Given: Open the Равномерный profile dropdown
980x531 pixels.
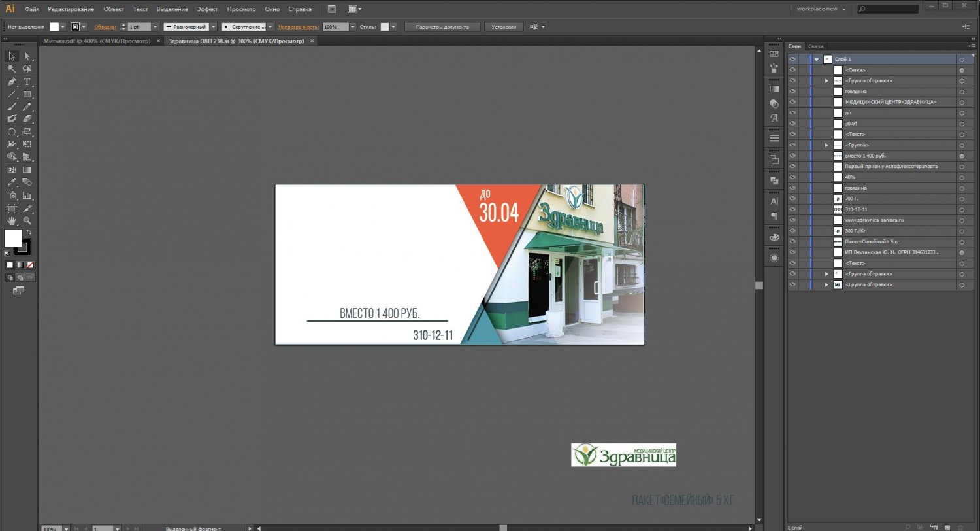Looking at the screenshot, I should click(213, 27).
